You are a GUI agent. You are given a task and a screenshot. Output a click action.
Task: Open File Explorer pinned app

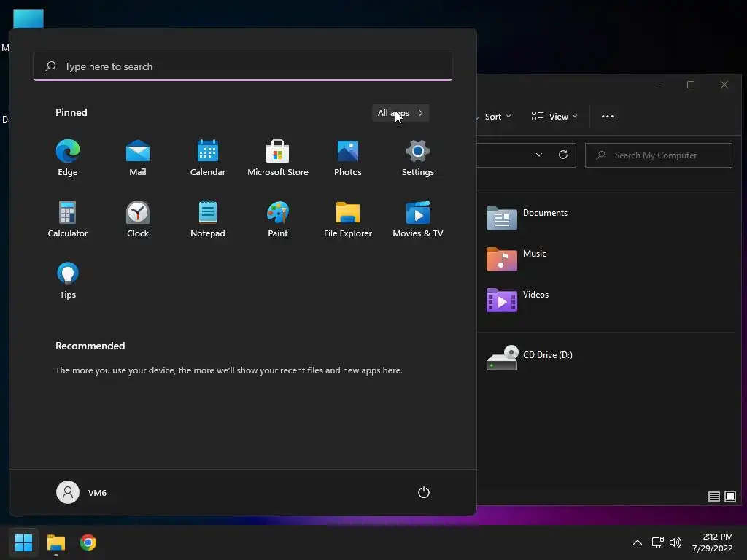click(x=348, y=219)
